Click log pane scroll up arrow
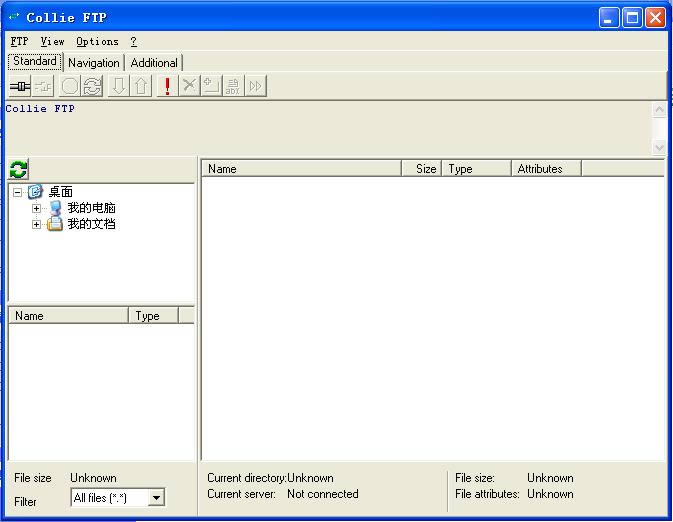 [659, 109]
